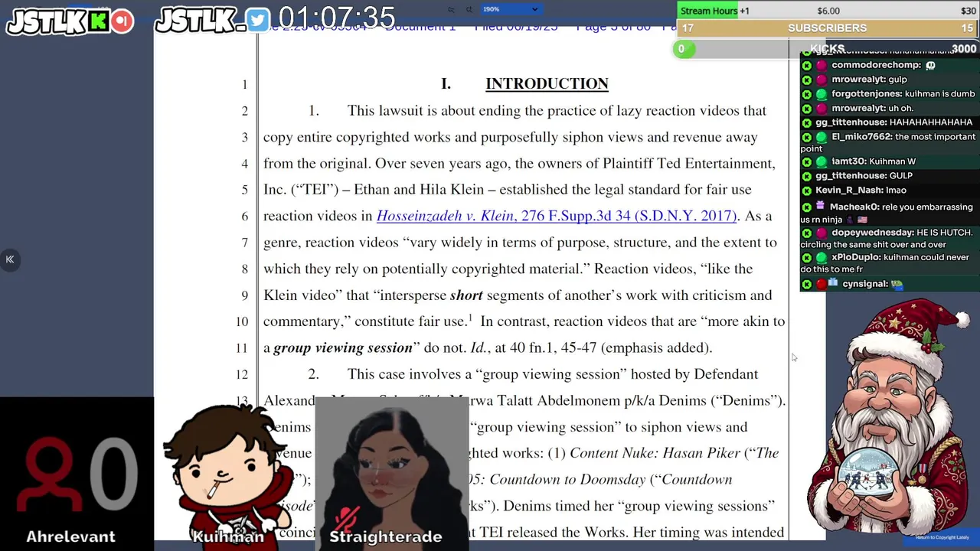Click the Kick icon beside gg_tittenhouse HAHAHAHHAHAHA
Viewport: 980px width, 551px height.
pyautogui.click(x=807, y=122)
